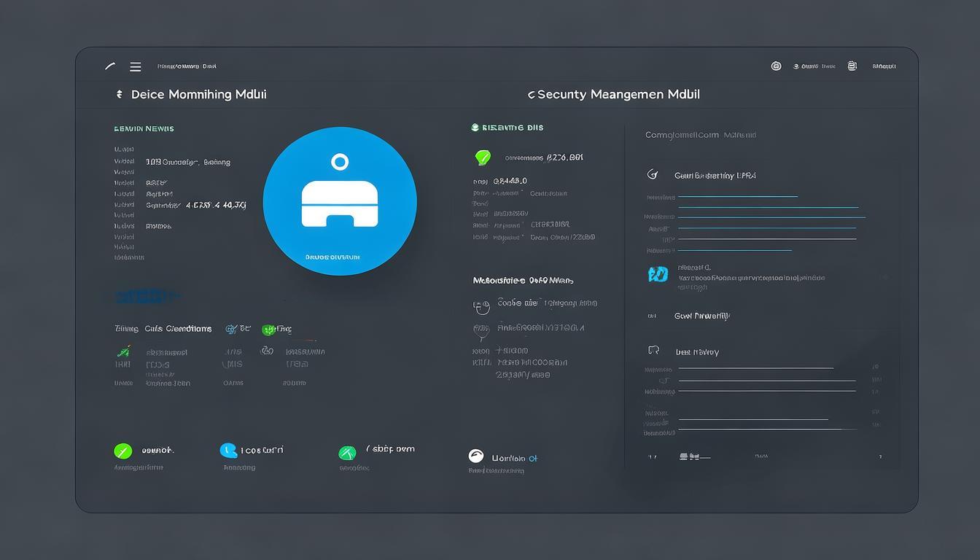
Task: Click the topmost blue horizontal bar in right panel
Action: click(738, 196)
